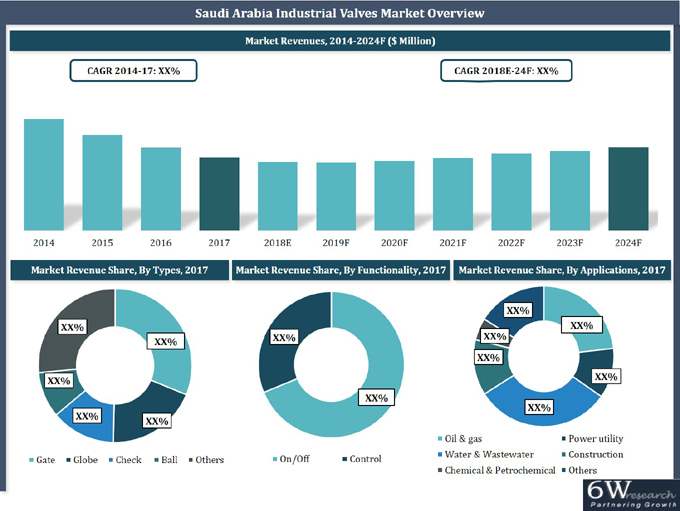Click the Saudi Arabia Industrial Valves title
Image resolution: width=680 pixels, height=511 pixels.
(x=340, y=13)
